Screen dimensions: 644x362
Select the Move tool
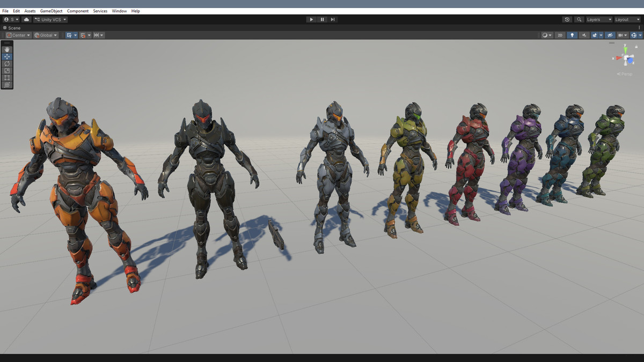[x=7, y=56]
